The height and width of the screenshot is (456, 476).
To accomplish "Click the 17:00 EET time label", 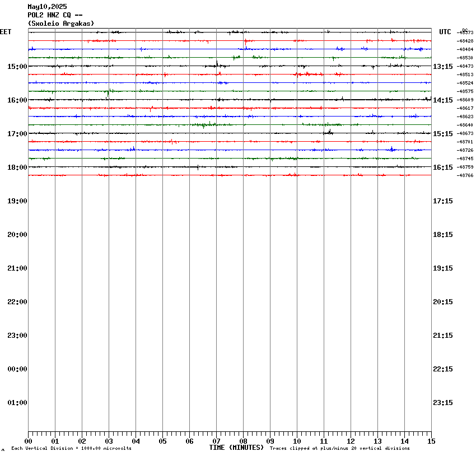I will click(x=17, y=134).
